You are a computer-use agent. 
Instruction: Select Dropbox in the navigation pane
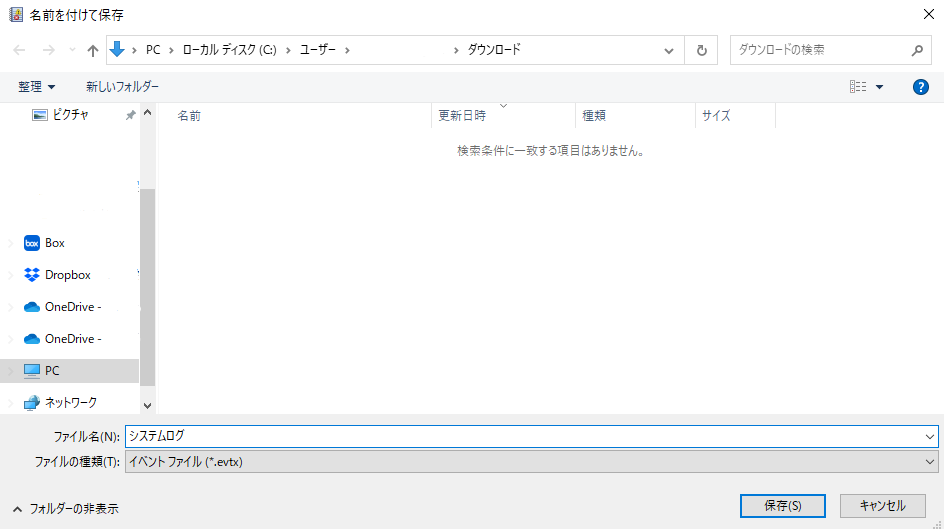pos(67,275)
